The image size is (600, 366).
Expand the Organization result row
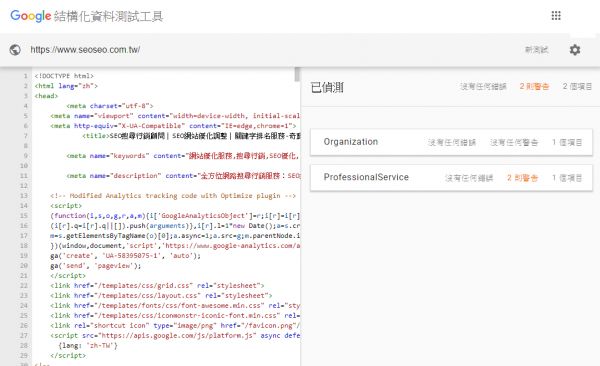point(451,142)
